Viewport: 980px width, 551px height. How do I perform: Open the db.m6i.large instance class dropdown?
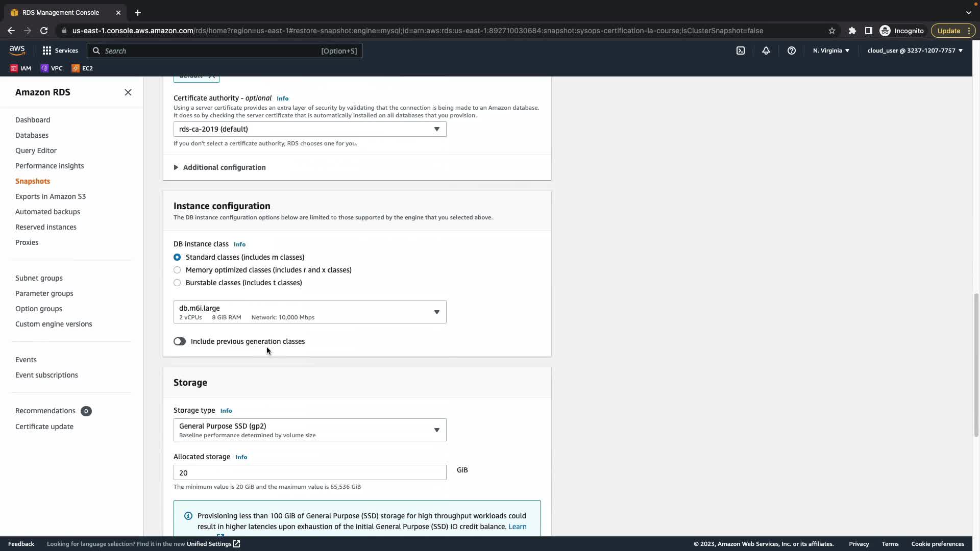tap(309, 312)
